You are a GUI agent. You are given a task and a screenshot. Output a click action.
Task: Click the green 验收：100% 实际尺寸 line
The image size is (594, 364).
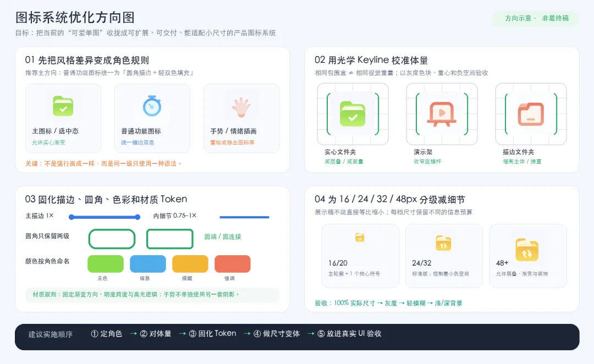click(x=388, y=303)
